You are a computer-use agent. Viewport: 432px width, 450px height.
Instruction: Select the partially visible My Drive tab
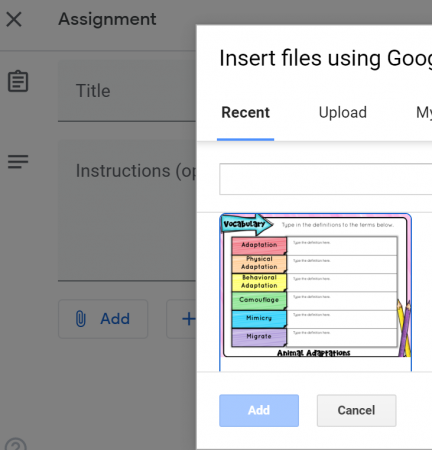[x=424, y=112]
